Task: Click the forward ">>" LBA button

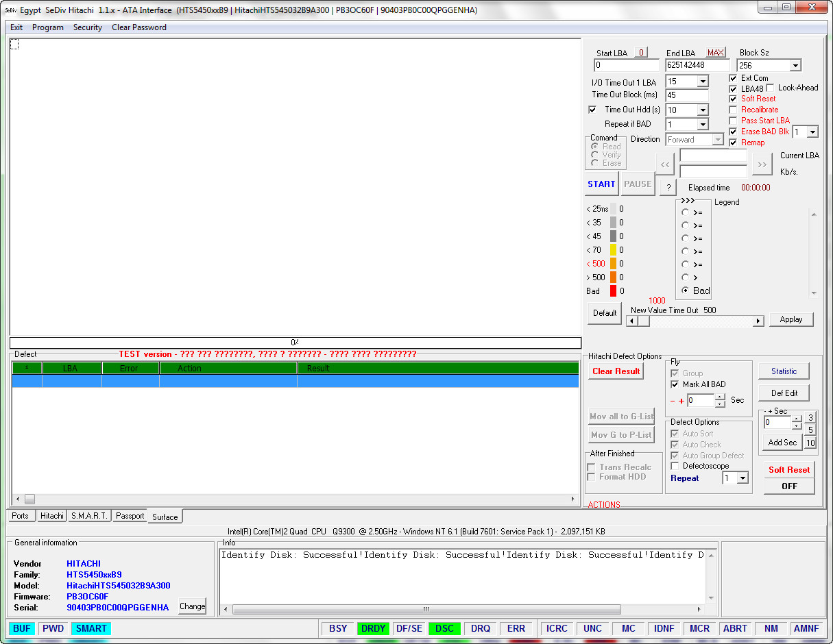Action: [762, 164]
